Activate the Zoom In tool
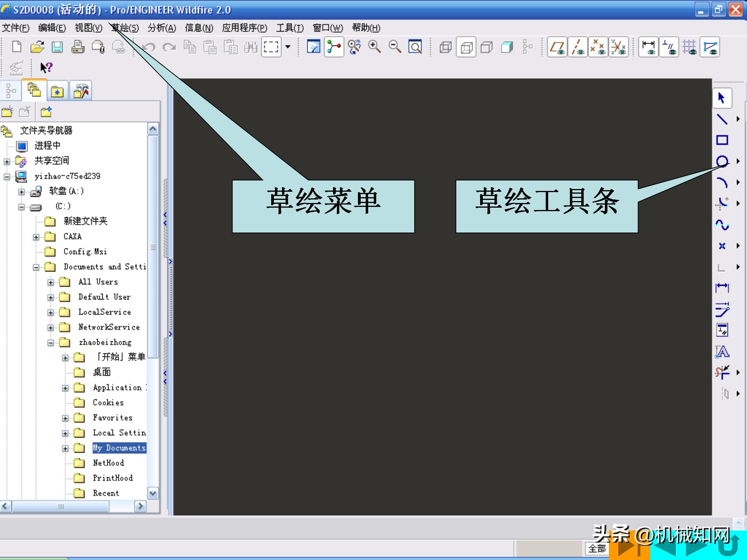747x560 pixels. pos(375,46)
